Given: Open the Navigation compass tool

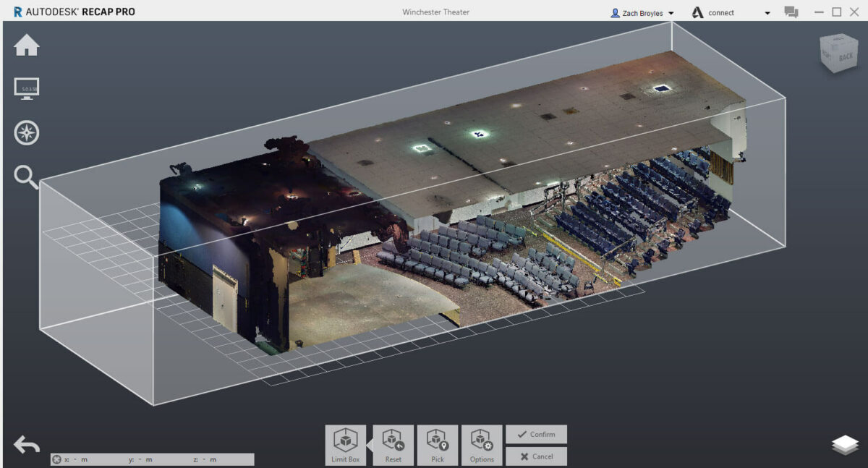Looking at the screenshot, I should pos(27,132).
